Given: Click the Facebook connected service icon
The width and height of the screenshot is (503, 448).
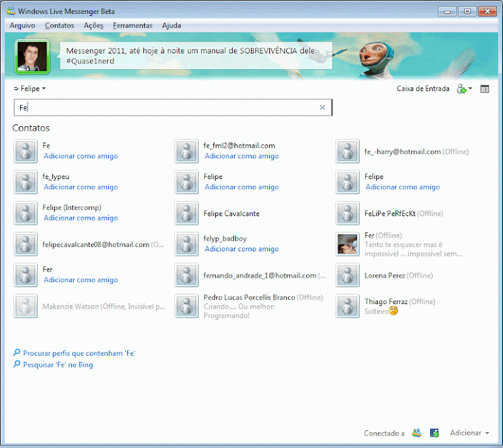Looking at the screenshot, I should click(x=434, y=433).
